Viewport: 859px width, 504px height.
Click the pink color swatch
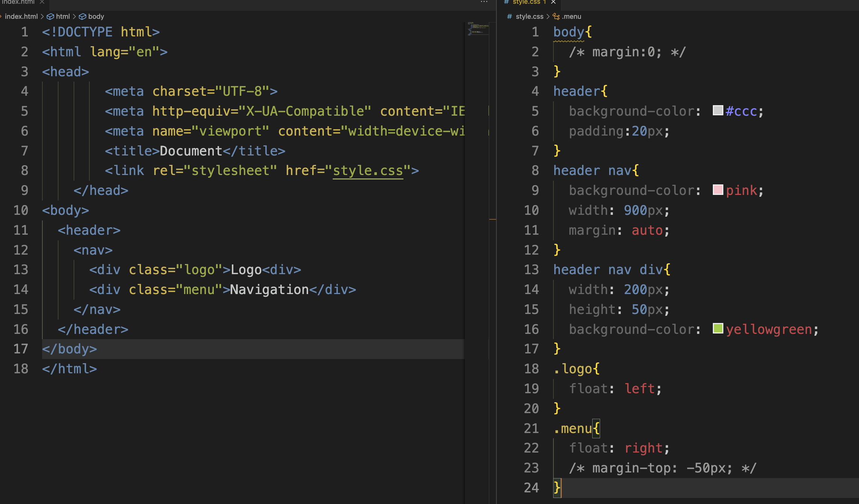718,190
